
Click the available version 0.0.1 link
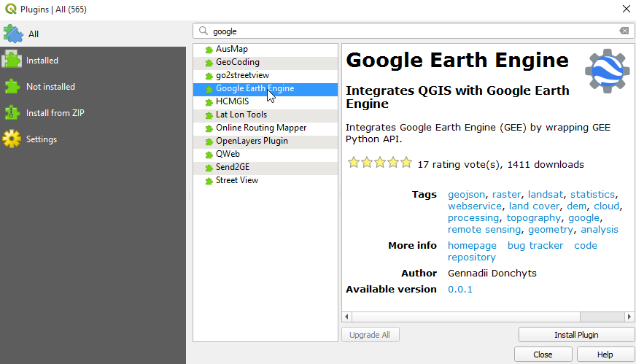coord(460,290)
